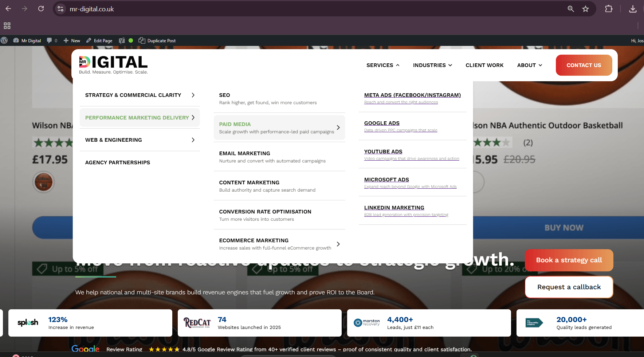
Task: Expand the About dropdown
Action: coord(530,65)
